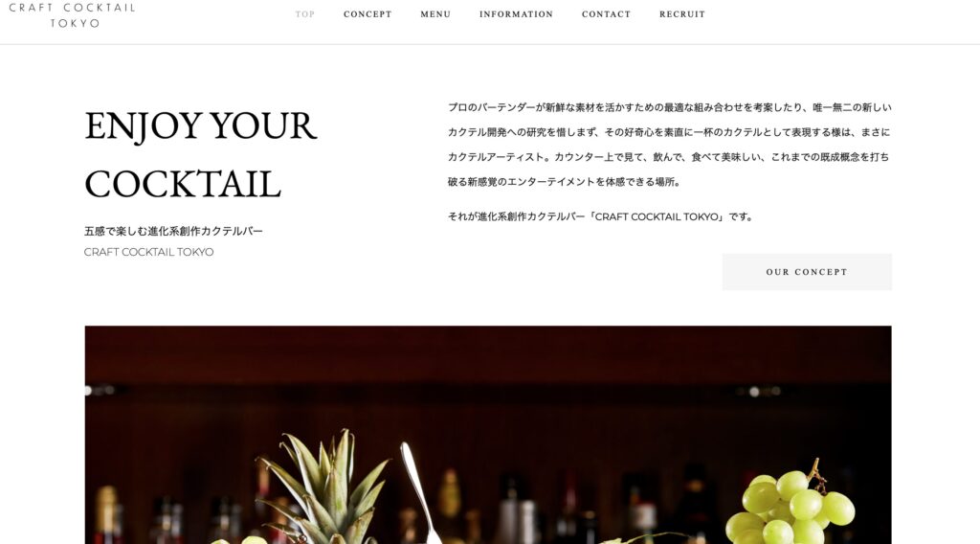The width and height of the screenshot is (980, 544).
Task: Click the concept description paragraph text
Action: tap(669, 145)
